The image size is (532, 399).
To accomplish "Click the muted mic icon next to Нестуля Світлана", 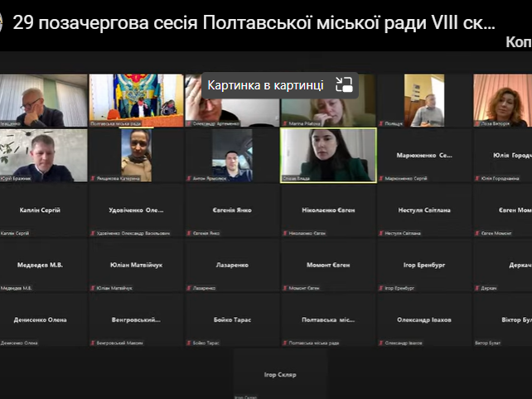I will pos(381,233).
